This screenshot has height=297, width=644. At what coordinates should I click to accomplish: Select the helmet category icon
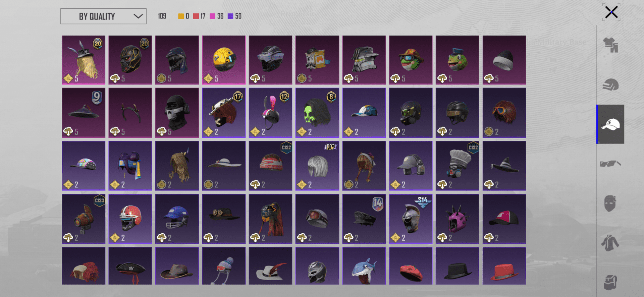coord(610,85)
